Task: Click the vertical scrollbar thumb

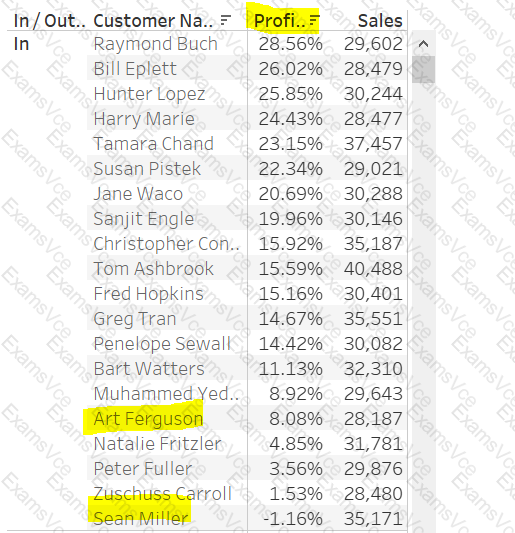Action: pos(423,69)
